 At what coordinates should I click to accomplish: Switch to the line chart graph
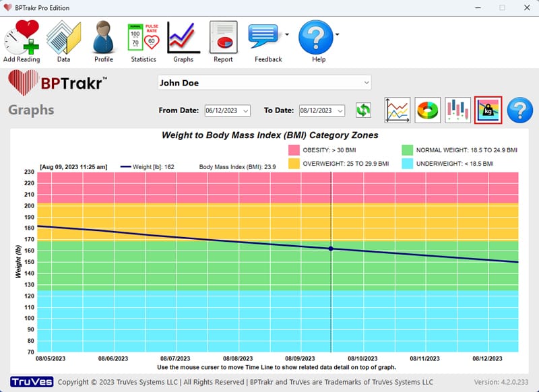pos(398,110)
